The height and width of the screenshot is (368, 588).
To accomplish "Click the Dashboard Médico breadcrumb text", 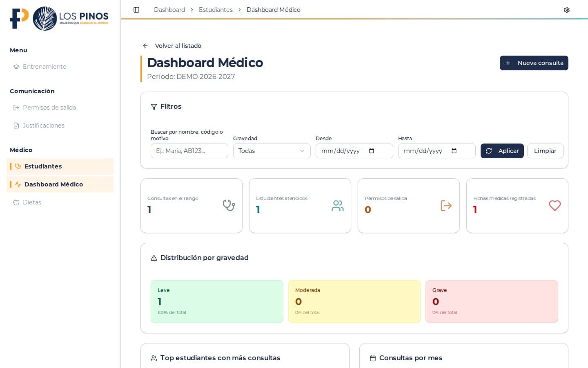I will [x=274, y=10].
